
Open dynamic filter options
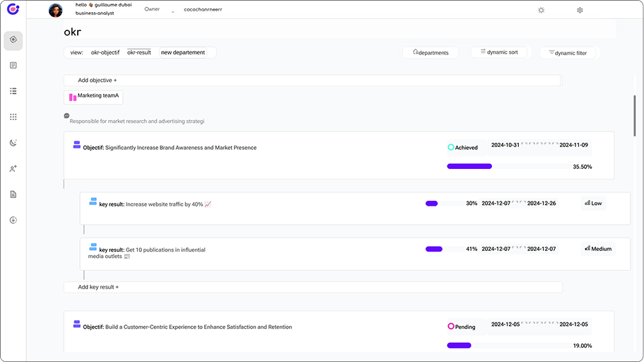(x=568, y=53)
